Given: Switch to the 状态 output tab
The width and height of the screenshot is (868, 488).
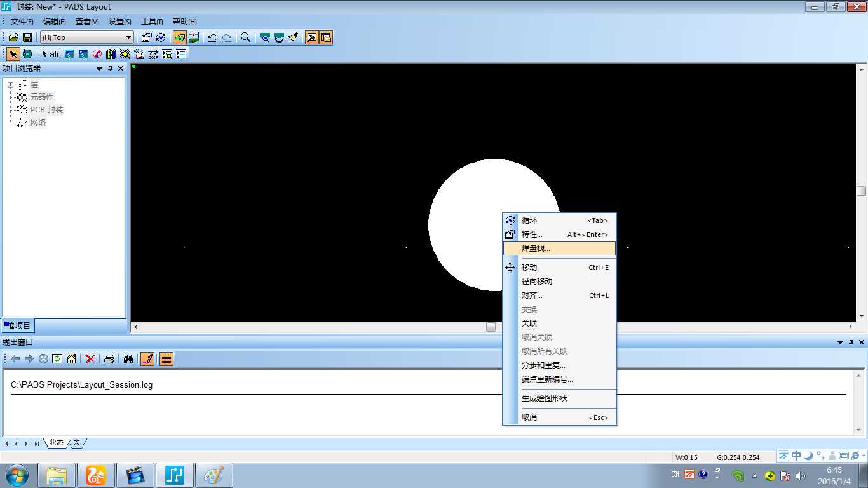Looking at the screenshot, I should 57,443.
